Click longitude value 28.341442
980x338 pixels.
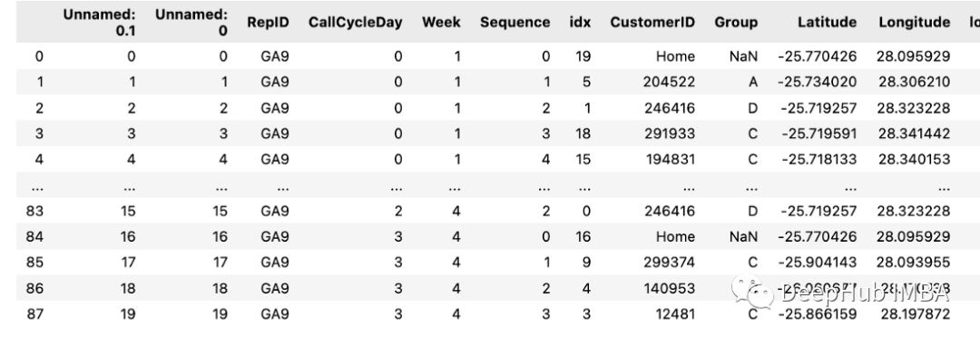pyautogui.click(x=914, y=134)
